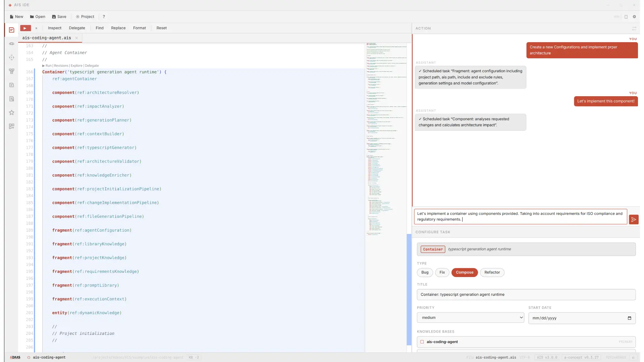Select the Compose task type
Image resolution: width=644 pixels, height=362 pixels.
465,273
